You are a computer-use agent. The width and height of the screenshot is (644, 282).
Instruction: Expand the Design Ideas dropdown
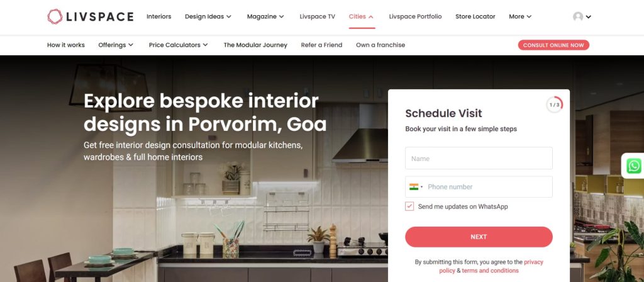pyautogui.click(x=208, y=16)
